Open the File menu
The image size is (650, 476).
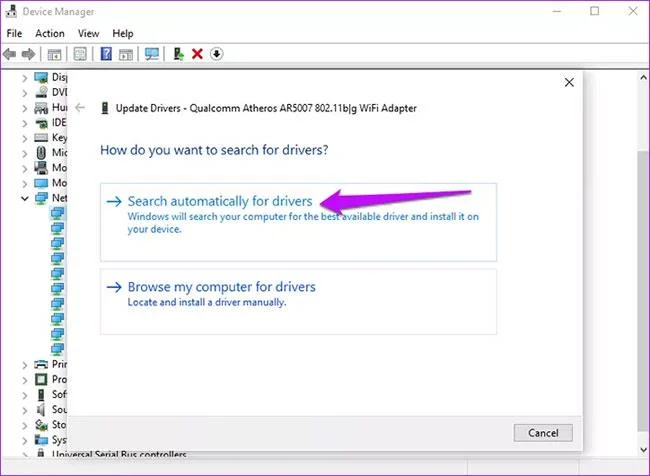pyautogui.click(x=14, y=33)
